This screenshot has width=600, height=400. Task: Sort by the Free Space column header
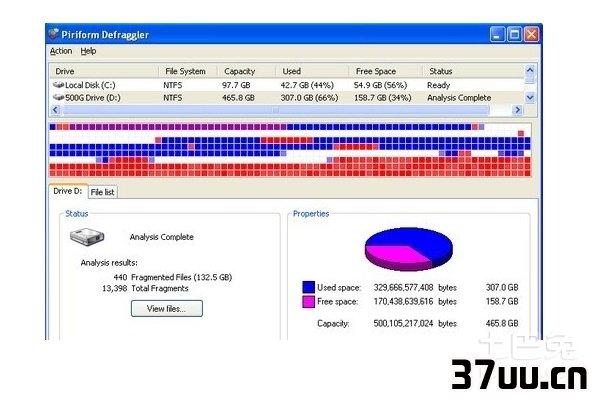pyautogui.click(x=385, y=71)
